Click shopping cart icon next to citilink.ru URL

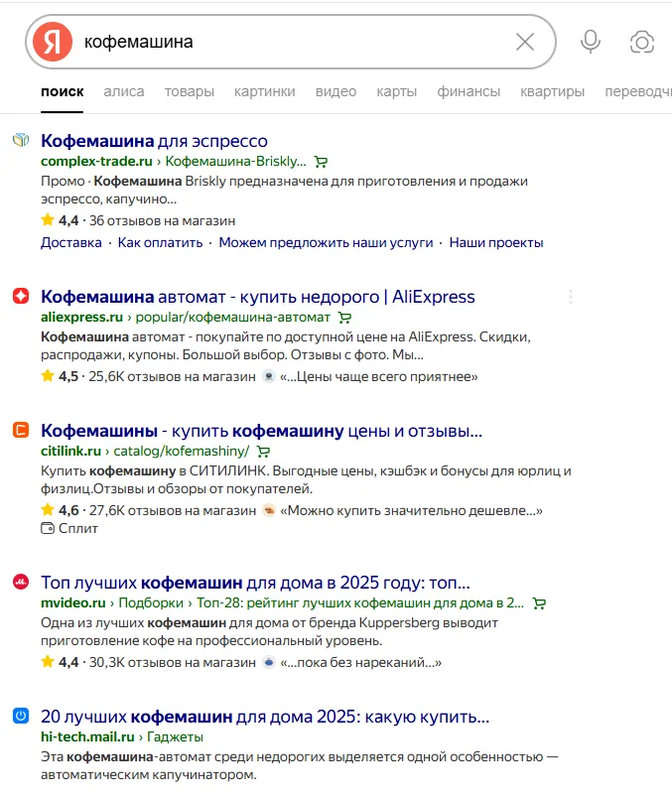[263, 451]
